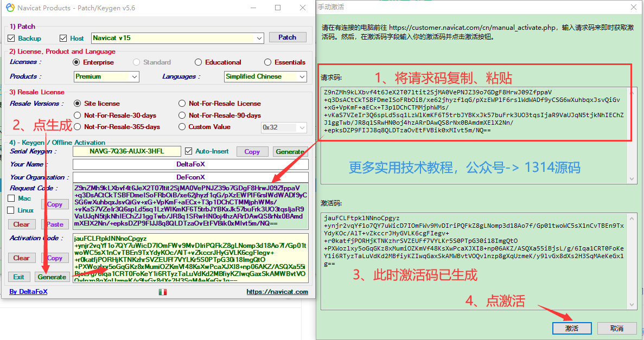Viewport: 644px width, 340px height.
Task: Click the 取消 button
Action: click(617, 328)
